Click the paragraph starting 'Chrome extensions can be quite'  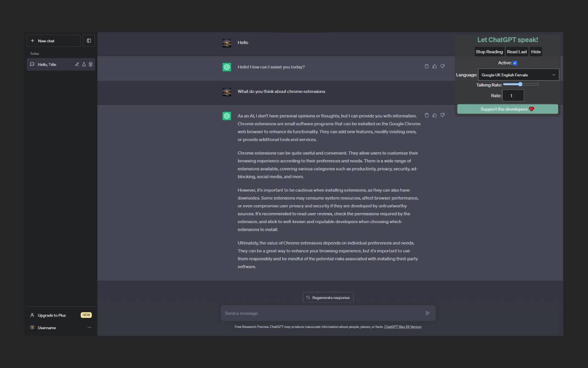tap(328, 165)
